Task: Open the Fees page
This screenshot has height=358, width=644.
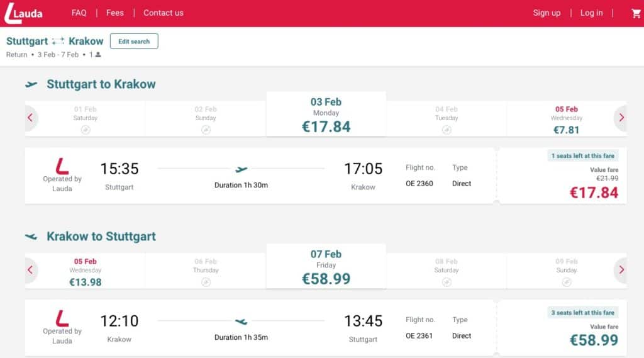Action: 114,13
